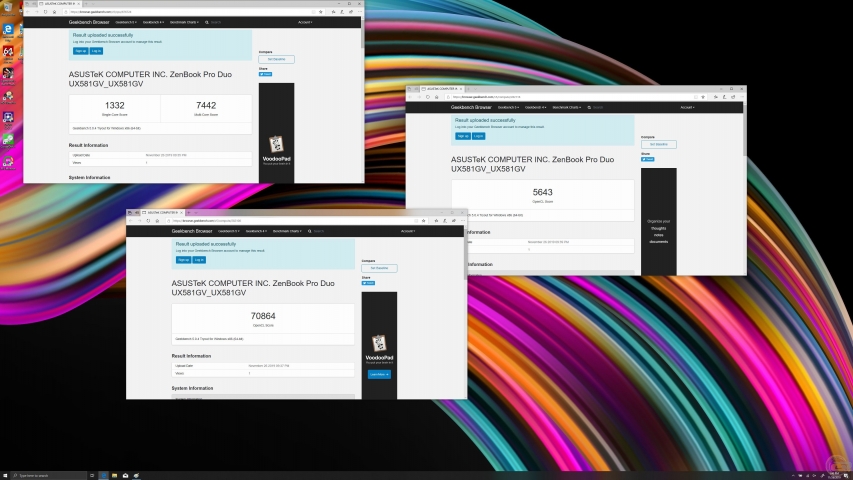Image resolution: width=853 pixels, height=480 pixels.
Task: Go to home page in the 1332 score window
Action: click(54, 11)
